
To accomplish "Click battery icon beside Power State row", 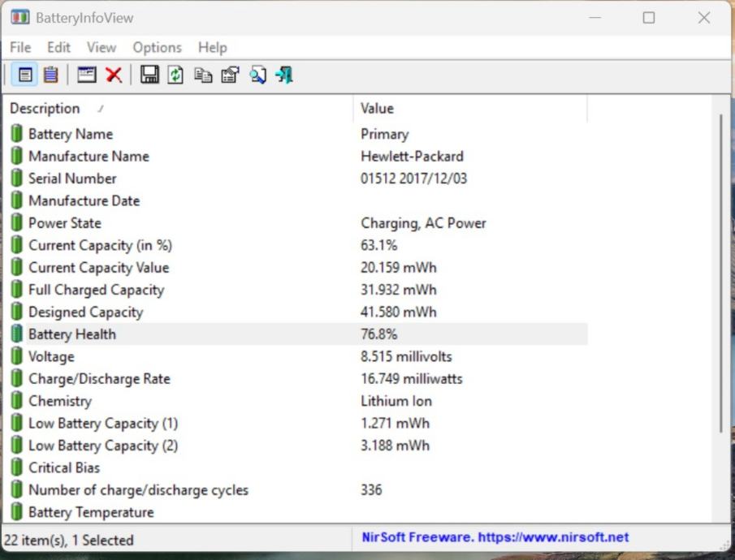I will tap(17, 222).
